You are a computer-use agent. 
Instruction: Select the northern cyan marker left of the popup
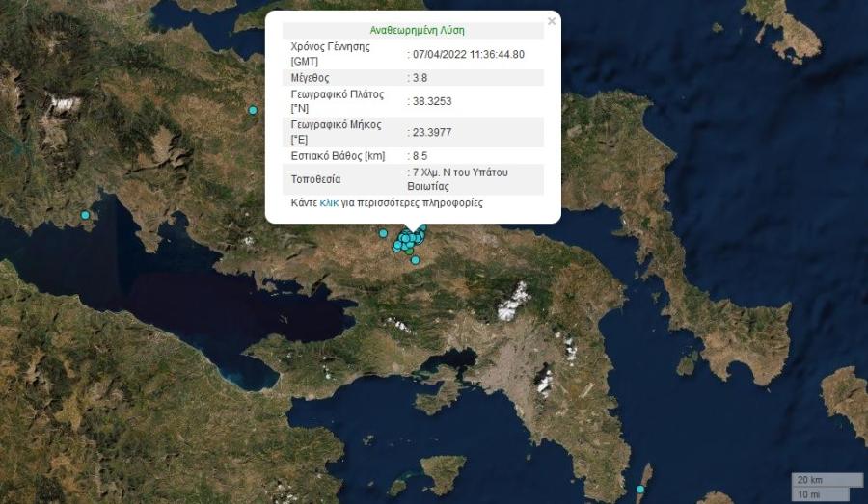[x=253, y=110]
